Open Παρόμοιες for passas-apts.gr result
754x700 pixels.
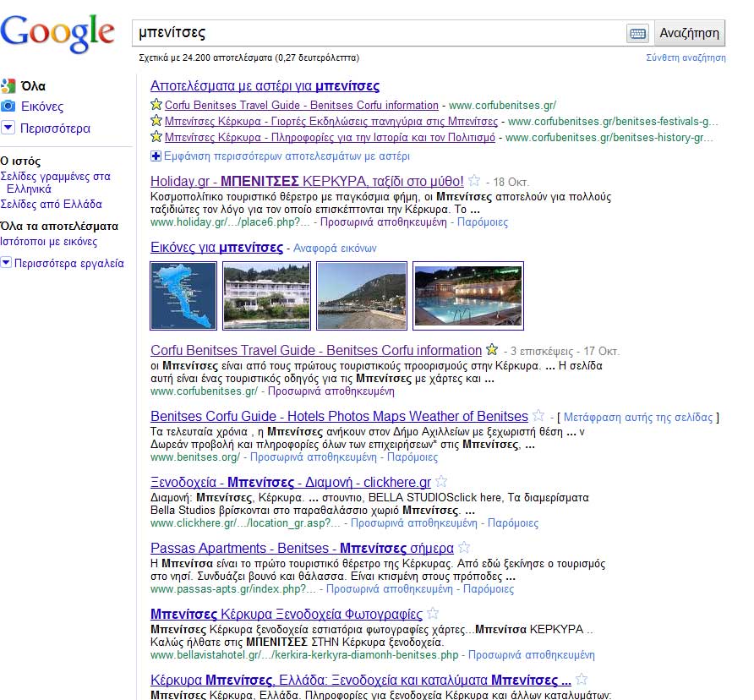489,589
